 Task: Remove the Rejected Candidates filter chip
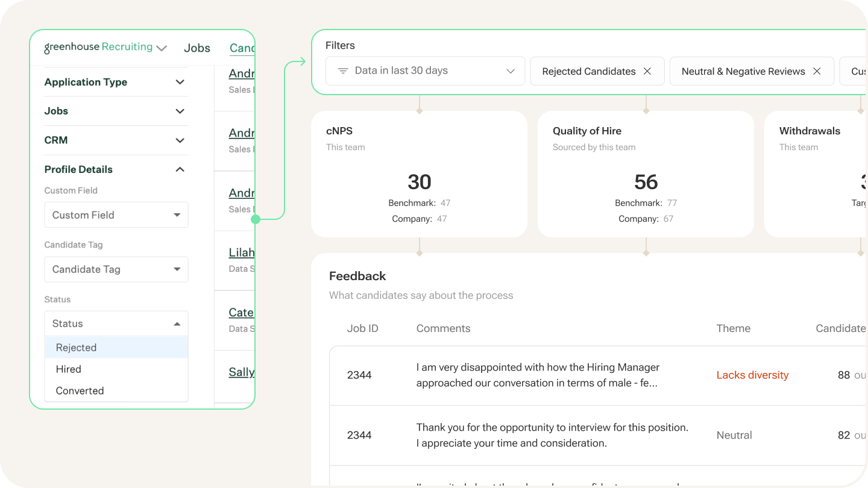tap(647, 71)
